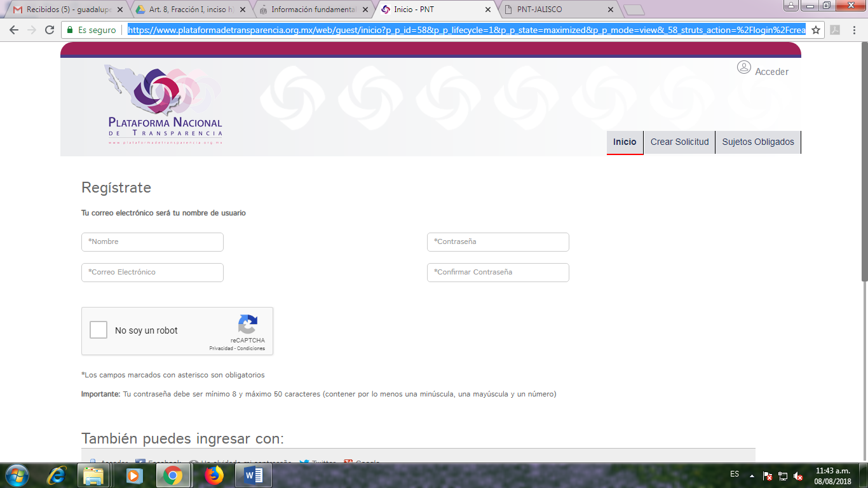This screenshot has width=868, height=488.
Task: Close the PNT-JALISCO tab
Action: [x=611, y=10]
